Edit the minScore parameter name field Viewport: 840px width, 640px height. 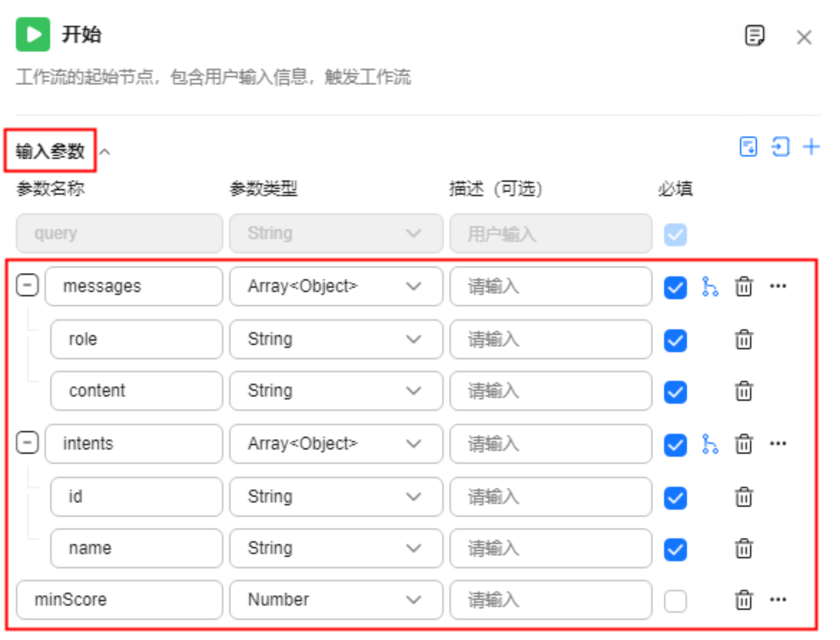[120, 600]
